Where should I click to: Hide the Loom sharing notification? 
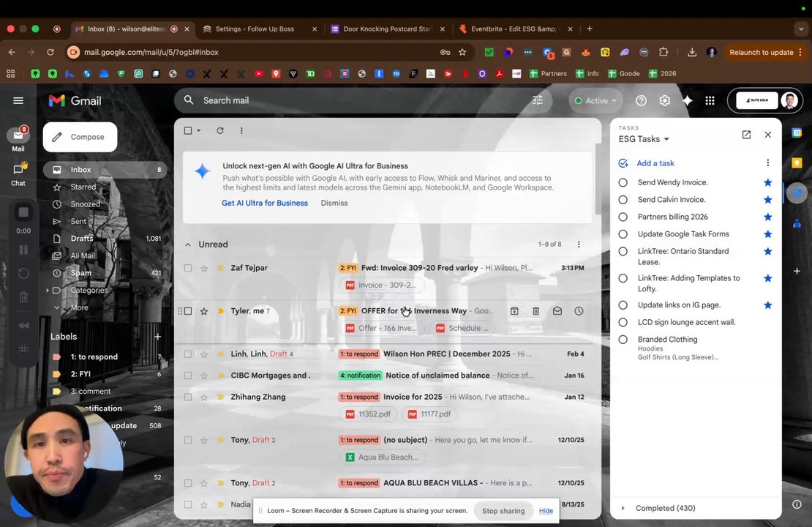(x=546, y=511)
